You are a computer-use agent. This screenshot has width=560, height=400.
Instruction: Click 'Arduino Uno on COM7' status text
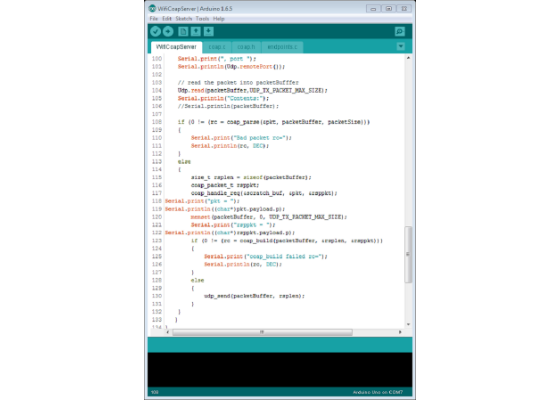tap(378, 392)
